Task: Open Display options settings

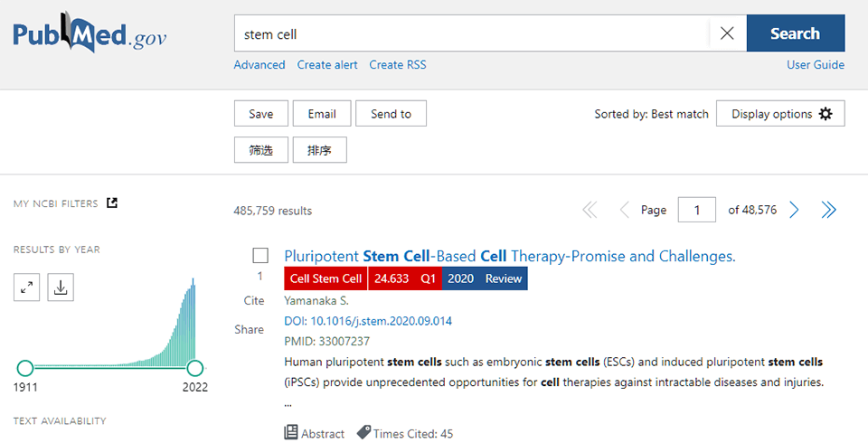Action: 780,114
